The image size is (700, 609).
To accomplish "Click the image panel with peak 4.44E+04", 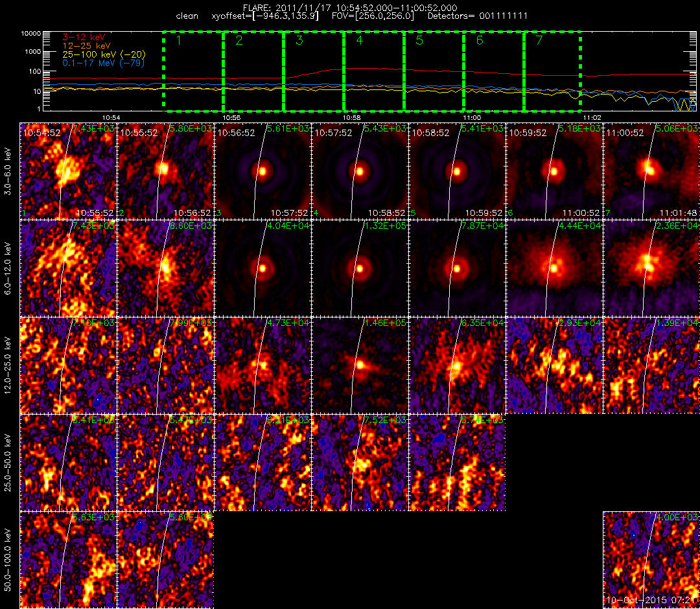I will coord(554,269).
